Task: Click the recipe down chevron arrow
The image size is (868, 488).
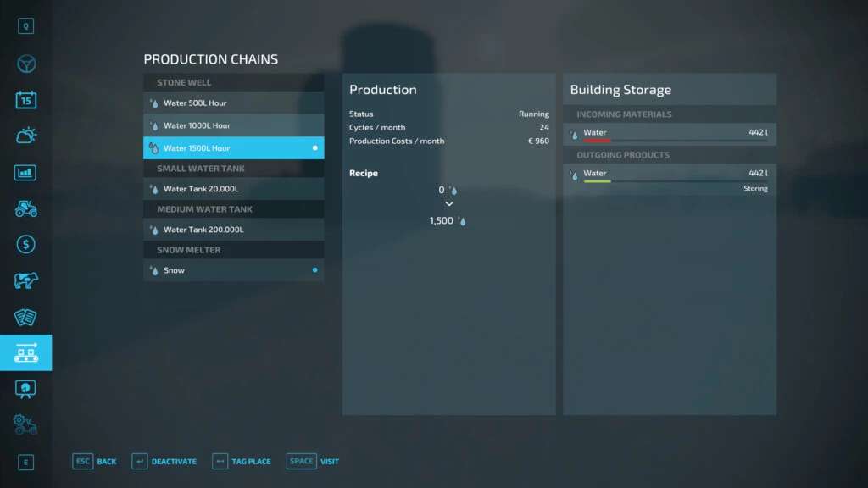Action: point(449,204)
